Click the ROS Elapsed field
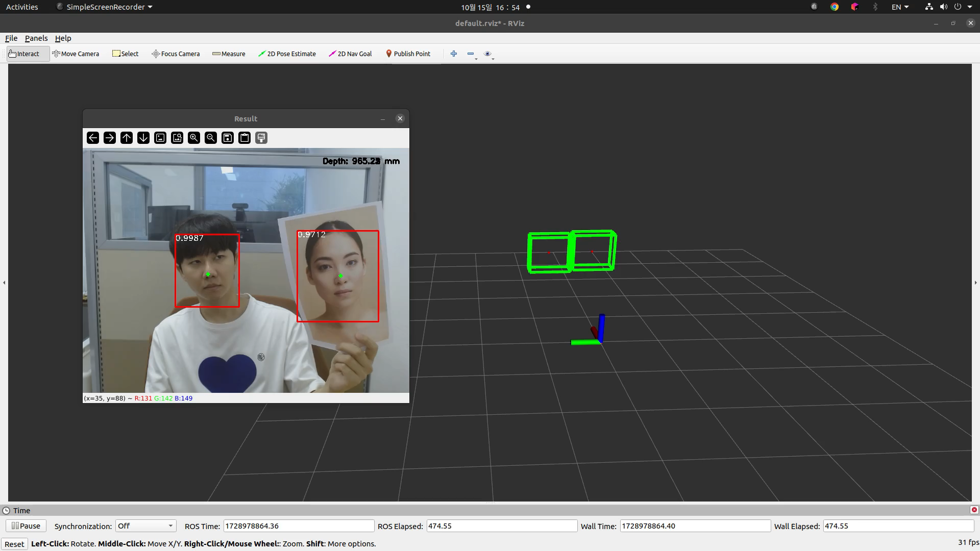Image resolution: width=980 pixels, height=551 pixels. [x=502, y=526]
